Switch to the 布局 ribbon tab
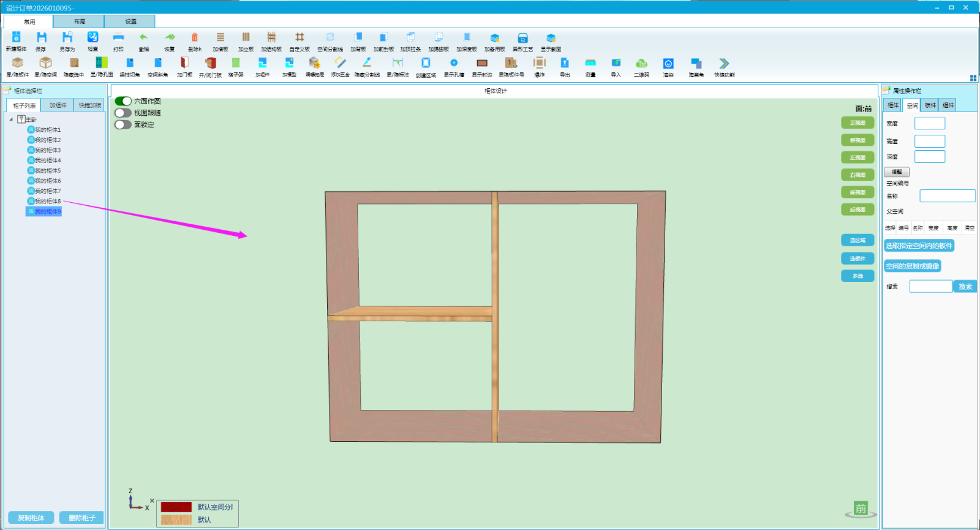 (80, 21)
